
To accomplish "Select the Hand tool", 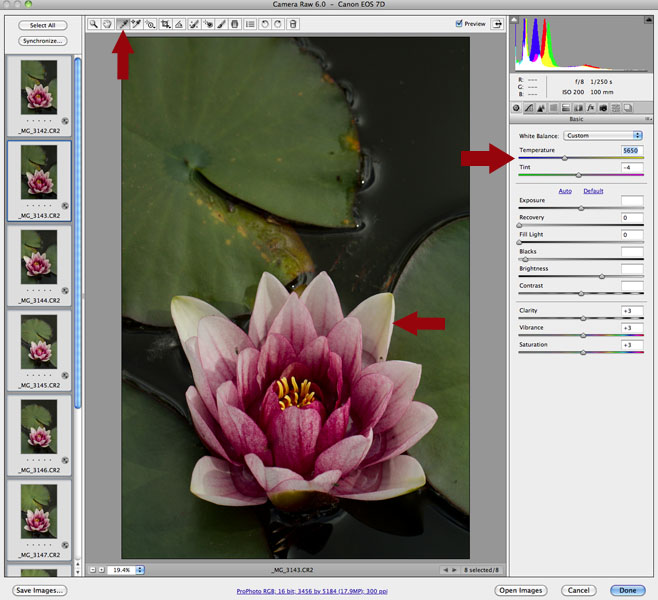I will (107, 24).
